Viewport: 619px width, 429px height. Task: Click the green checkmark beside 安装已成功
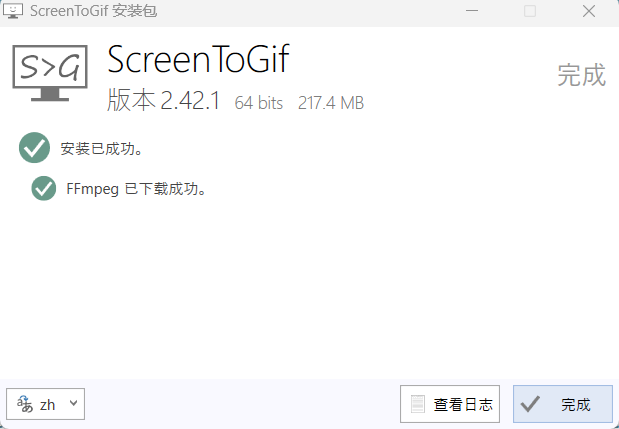(34, 148)
